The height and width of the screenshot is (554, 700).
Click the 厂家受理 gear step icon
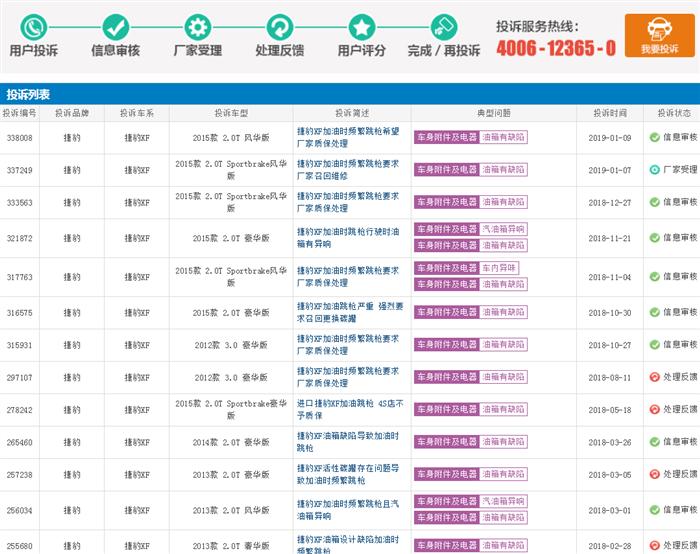198,26
